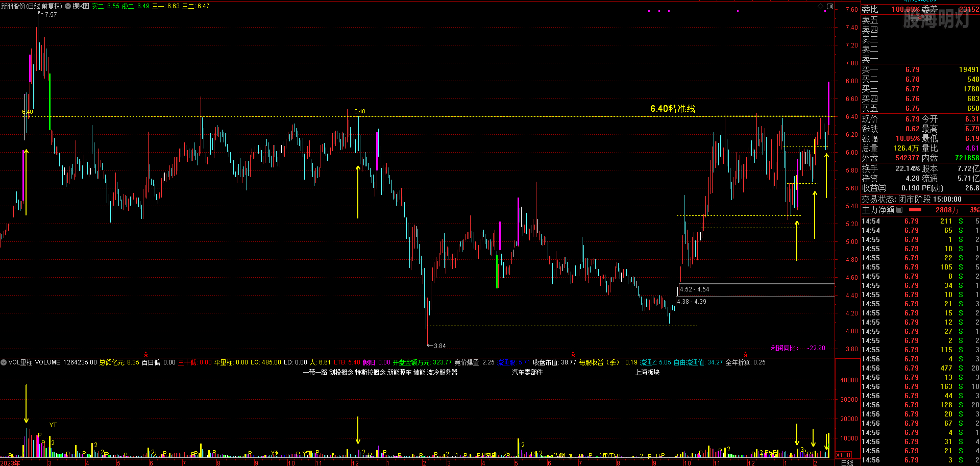Click the 总量 126.4万 value

[x=906, y=148]
